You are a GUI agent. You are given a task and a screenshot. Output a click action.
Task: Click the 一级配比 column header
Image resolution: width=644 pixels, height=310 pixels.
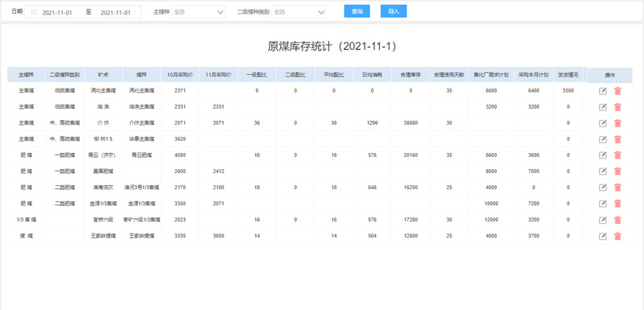pos(257,75)
